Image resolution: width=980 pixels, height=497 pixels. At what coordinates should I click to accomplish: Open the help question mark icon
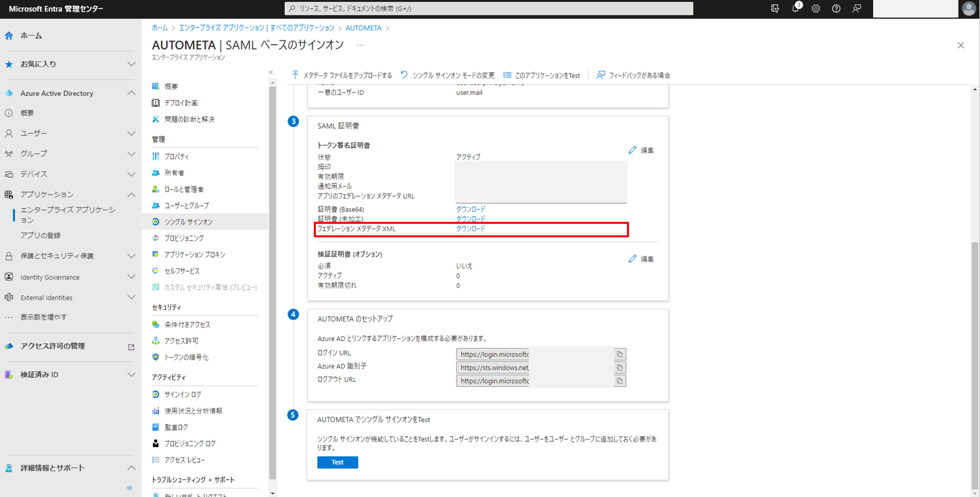[836, 9]
